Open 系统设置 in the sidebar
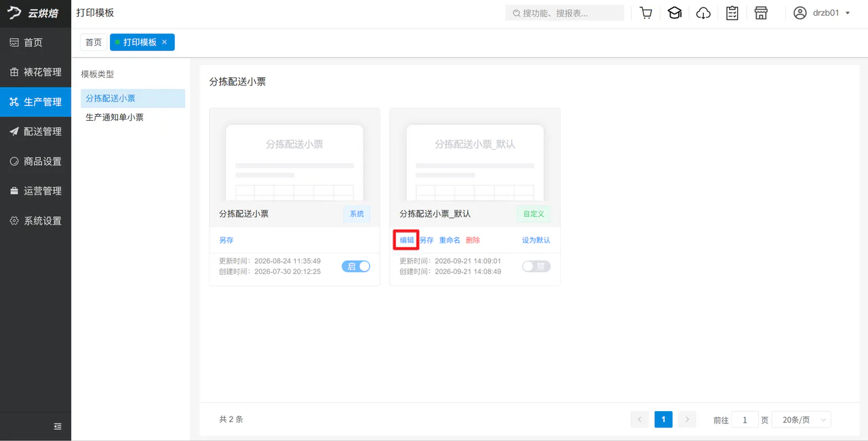This screenshot has width=868, height=441. coord(35,220)
